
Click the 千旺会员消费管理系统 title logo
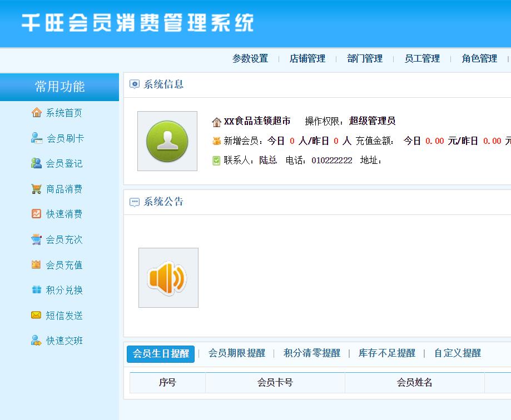point(137,23)
